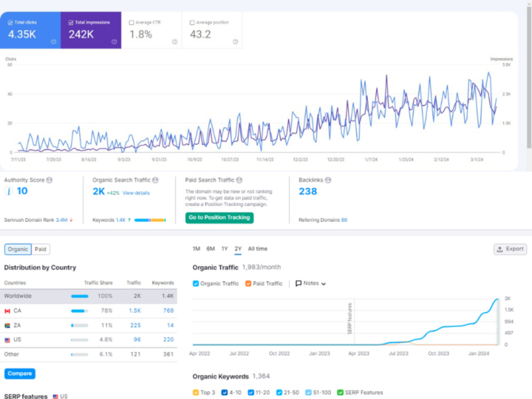Click the page vertical scrollbar

point(529,78)
